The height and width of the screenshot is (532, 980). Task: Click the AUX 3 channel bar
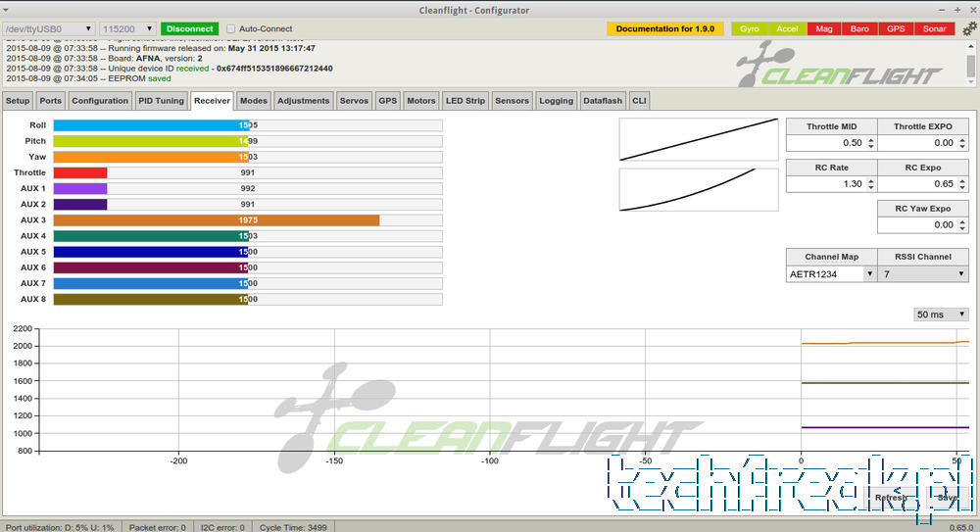coord(248,220)
